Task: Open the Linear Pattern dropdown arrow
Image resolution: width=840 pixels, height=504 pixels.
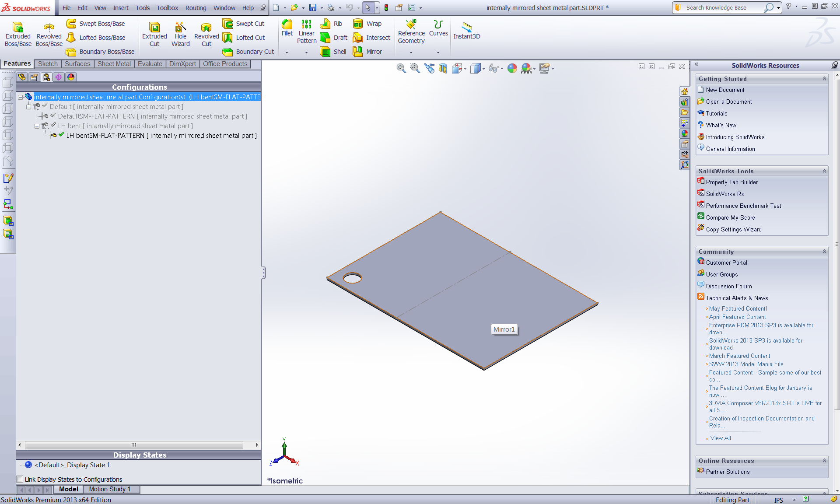Action: [306, 52]
